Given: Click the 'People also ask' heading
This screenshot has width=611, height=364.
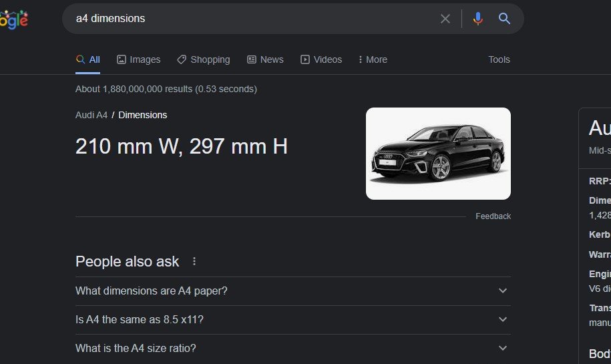Looking at the screenshot, I should tap(127, 262).
